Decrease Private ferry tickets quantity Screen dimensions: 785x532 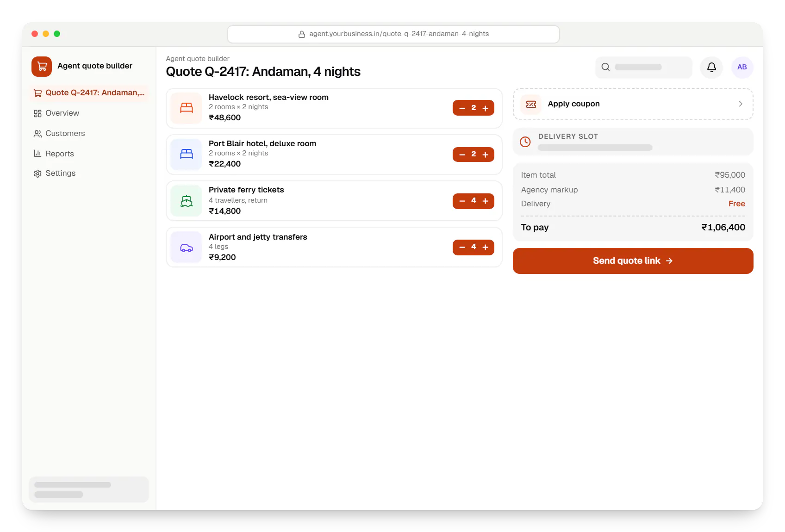pos(462,201)
